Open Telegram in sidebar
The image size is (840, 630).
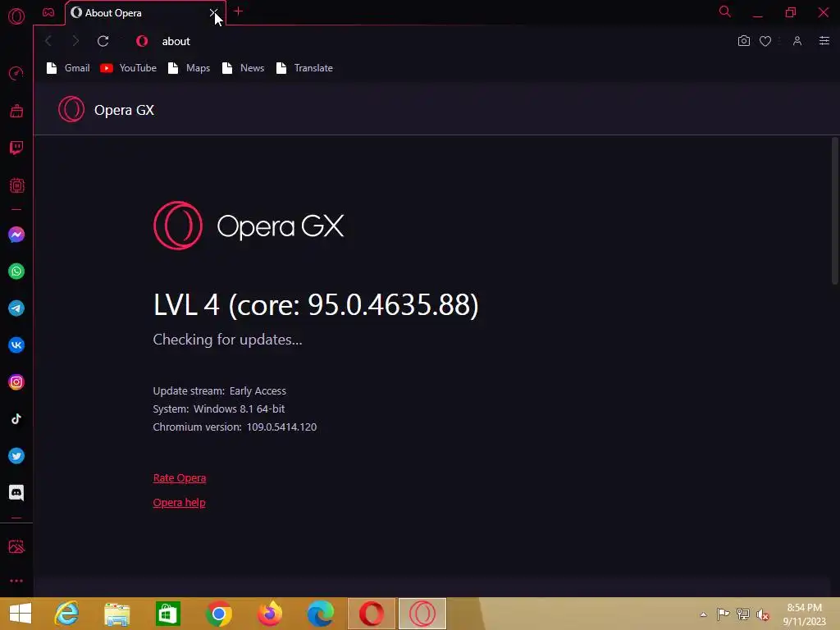(16, 308)
